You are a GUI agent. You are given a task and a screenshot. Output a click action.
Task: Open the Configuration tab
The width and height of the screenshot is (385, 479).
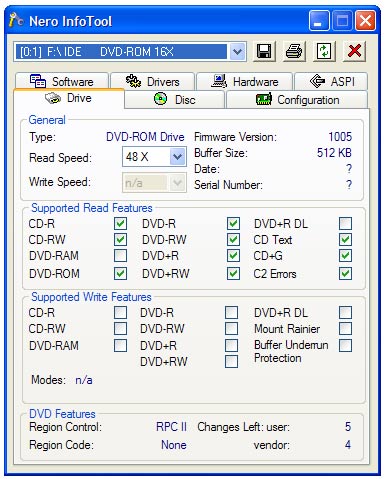pyautogui.click(x=297, y=99)
